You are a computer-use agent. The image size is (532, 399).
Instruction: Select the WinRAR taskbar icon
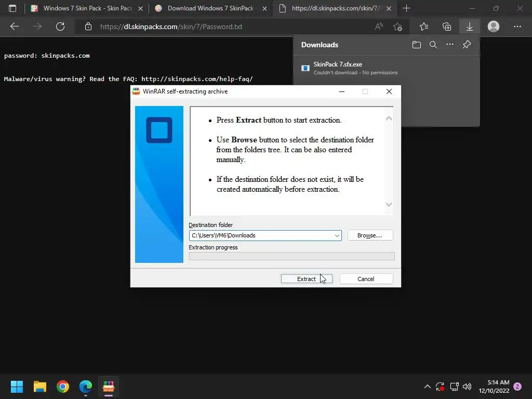[x=109, y=387]
